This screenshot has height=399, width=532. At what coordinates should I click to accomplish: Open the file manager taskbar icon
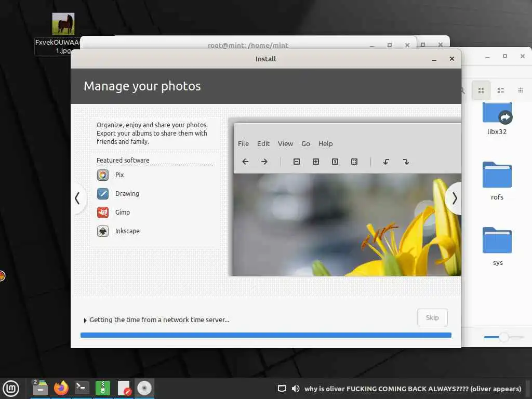point(40,388)
